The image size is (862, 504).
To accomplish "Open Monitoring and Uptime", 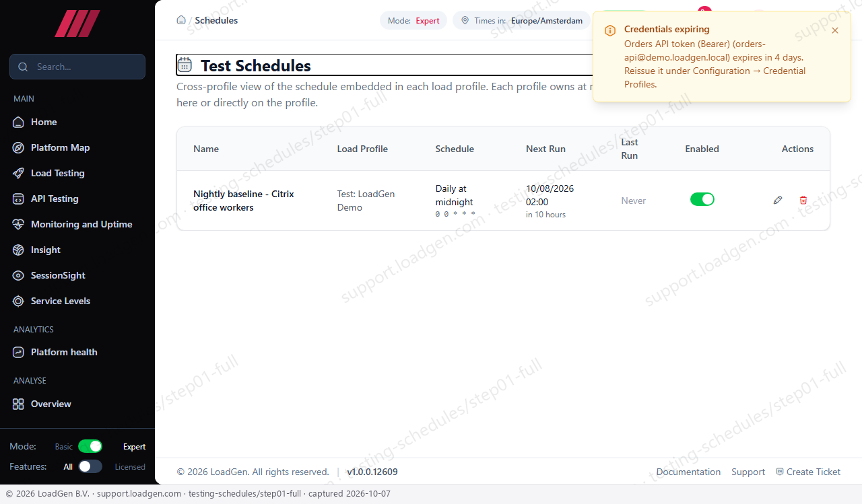I will pos(77,224).
